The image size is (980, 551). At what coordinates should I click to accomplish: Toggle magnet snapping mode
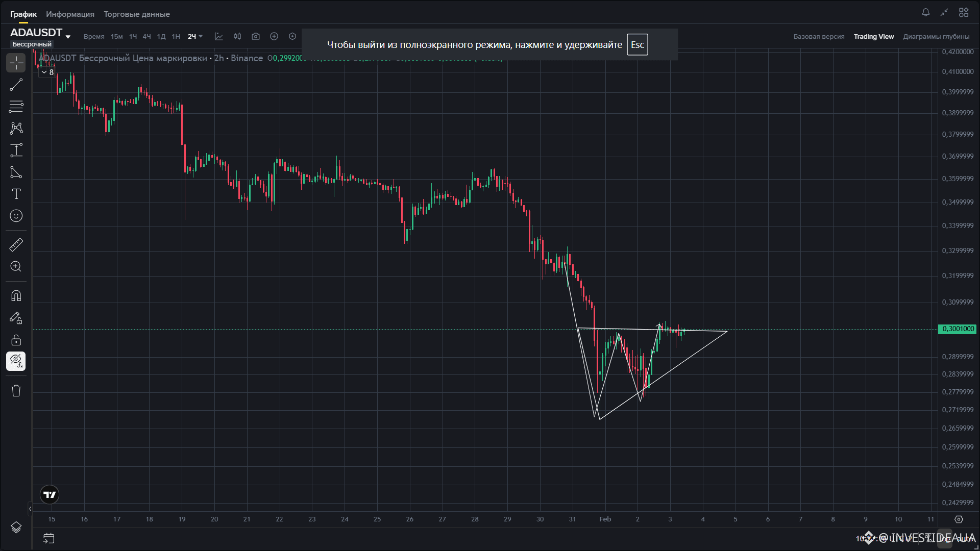(x=16, y=296)
